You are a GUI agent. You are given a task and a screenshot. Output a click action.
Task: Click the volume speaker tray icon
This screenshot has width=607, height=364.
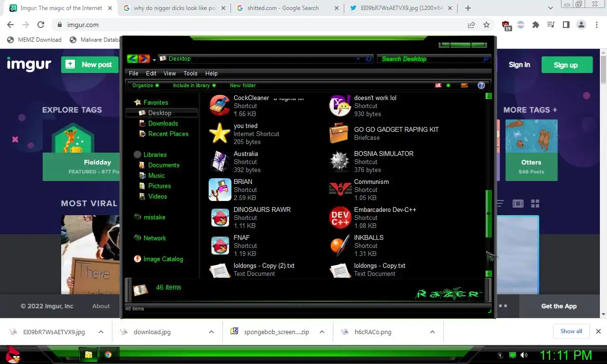pyautogui.click(x=524, y=355)
